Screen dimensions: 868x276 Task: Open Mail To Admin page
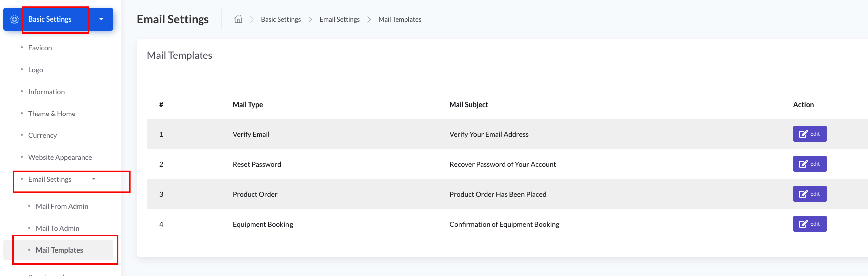tap(57, 228)
